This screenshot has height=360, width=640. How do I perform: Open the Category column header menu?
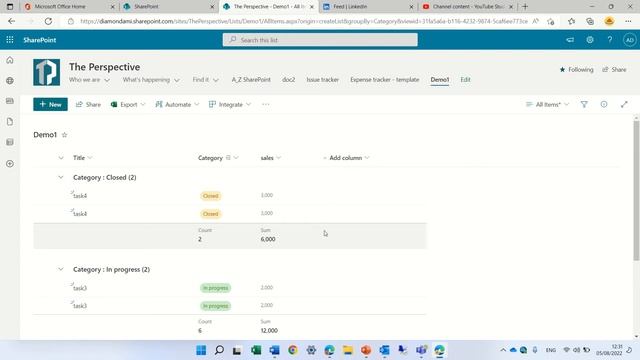[218, 158]
